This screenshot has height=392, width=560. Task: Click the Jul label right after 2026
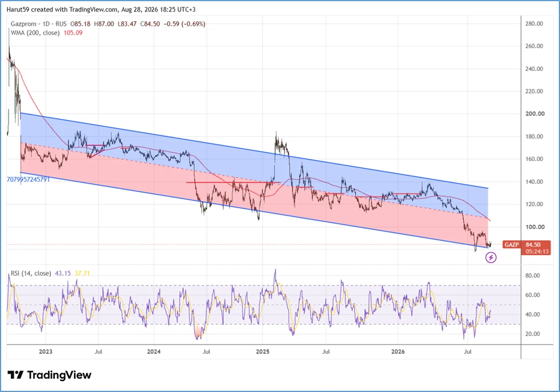[467, 352]
